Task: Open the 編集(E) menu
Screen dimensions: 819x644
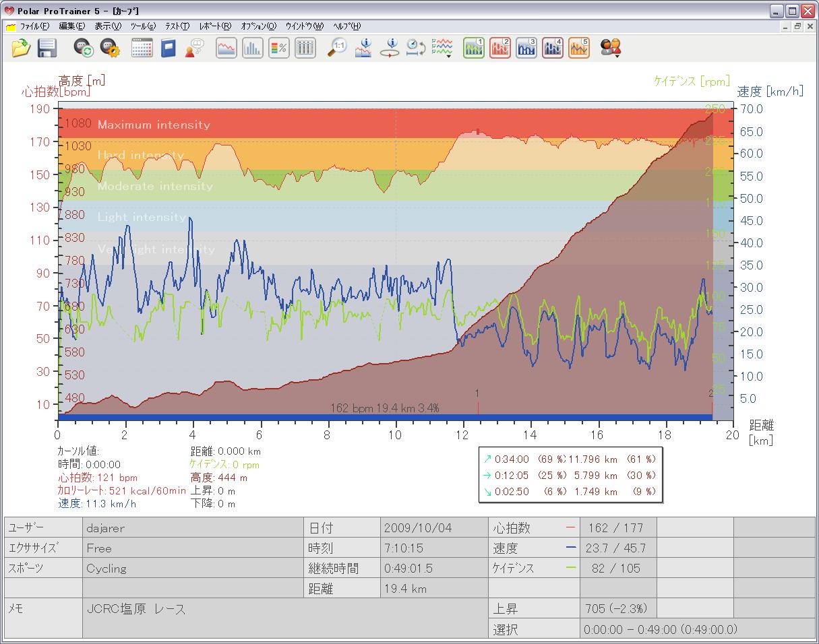Action: (x=72, y=26)
